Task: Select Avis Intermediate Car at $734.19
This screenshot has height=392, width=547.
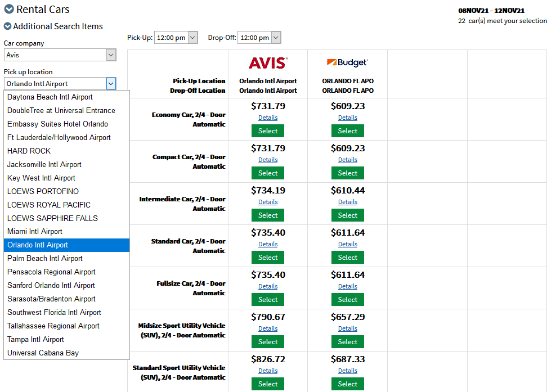Action: [268, 215]
